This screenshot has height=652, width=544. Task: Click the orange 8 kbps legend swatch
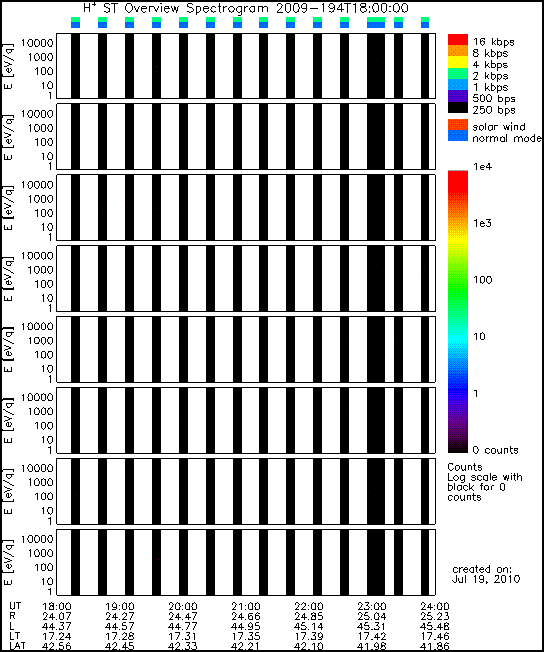tap(458, 51)
